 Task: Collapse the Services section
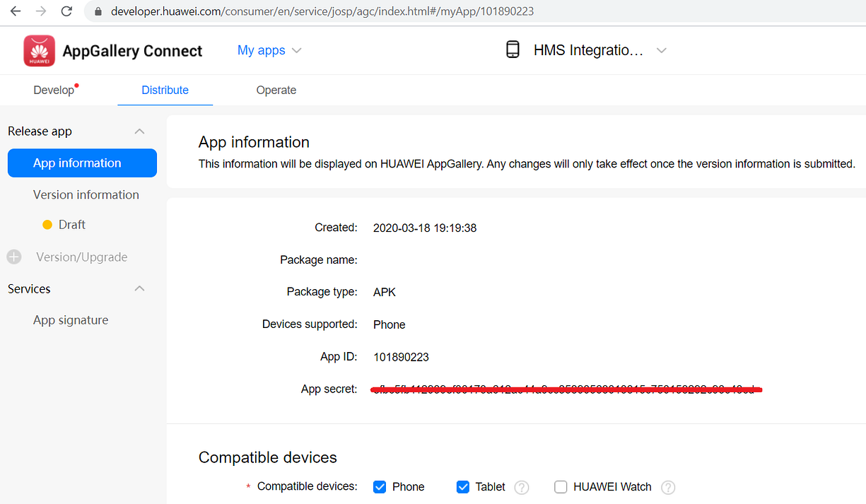tap(140, 288)
